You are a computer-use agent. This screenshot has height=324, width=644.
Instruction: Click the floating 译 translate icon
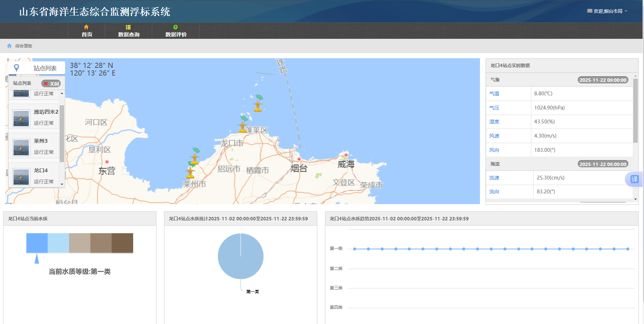634,179
